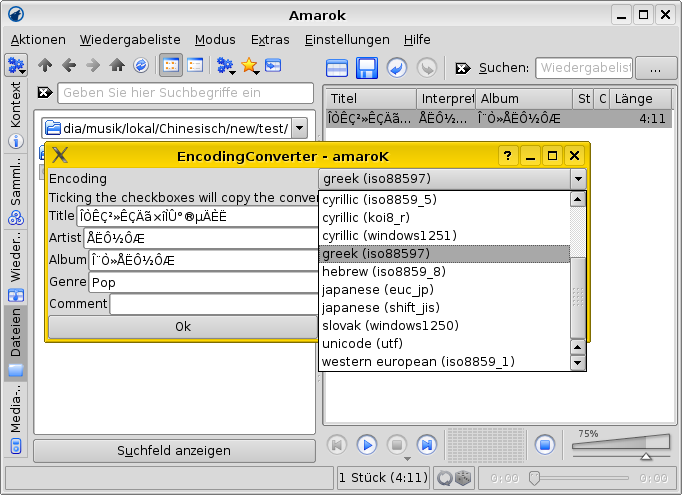Clear the playlist search field
The width and height of the screenshot is (682, 495).
[462, 68]
